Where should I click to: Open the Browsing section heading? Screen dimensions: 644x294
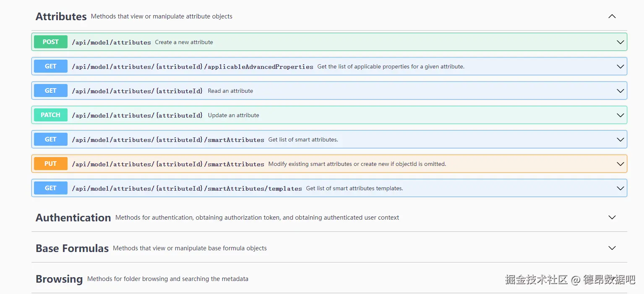point(59,279)
